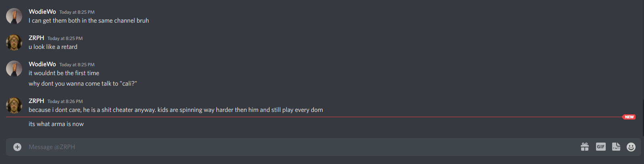Click WodieWo's avatar on 'it wouldnt be' message
The image size is (644, 164).
click(14, 69)
